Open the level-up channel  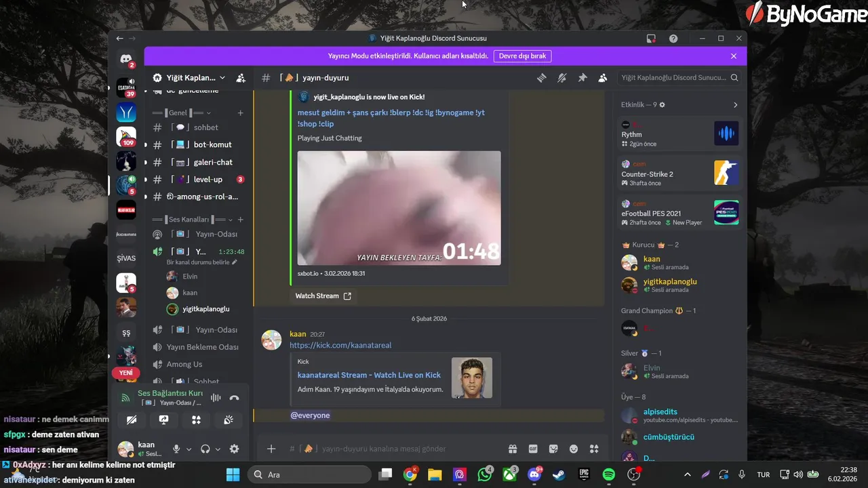pos(198,180)
